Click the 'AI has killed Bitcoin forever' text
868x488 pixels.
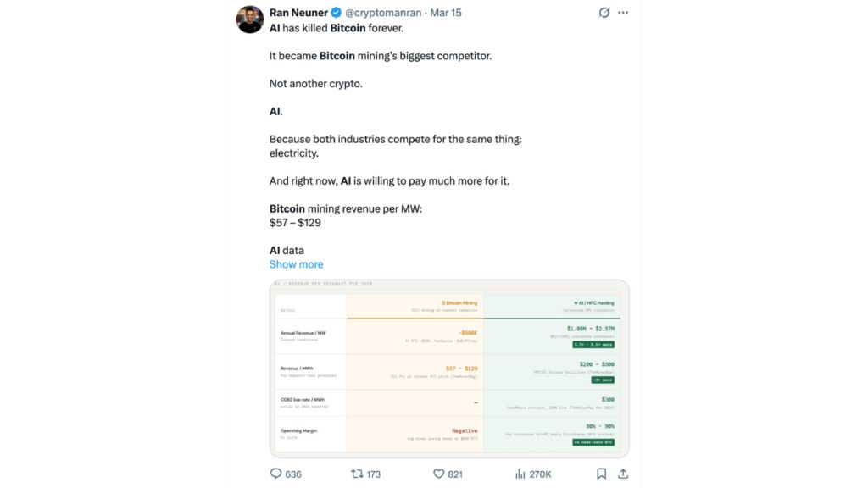click(337, 28)
